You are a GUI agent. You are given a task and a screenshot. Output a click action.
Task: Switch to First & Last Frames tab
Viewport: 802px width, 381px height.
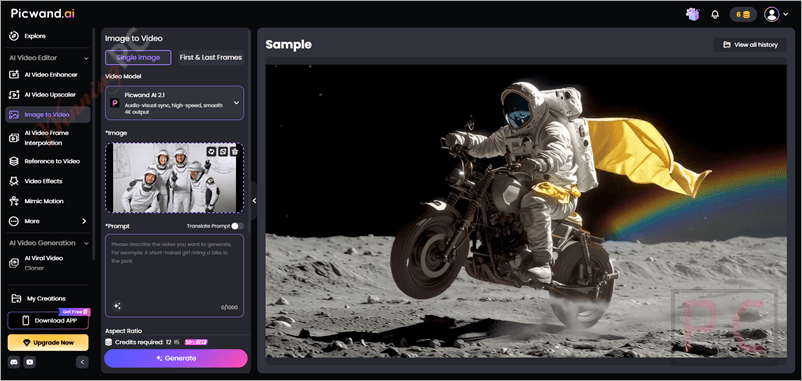[210, 57]
